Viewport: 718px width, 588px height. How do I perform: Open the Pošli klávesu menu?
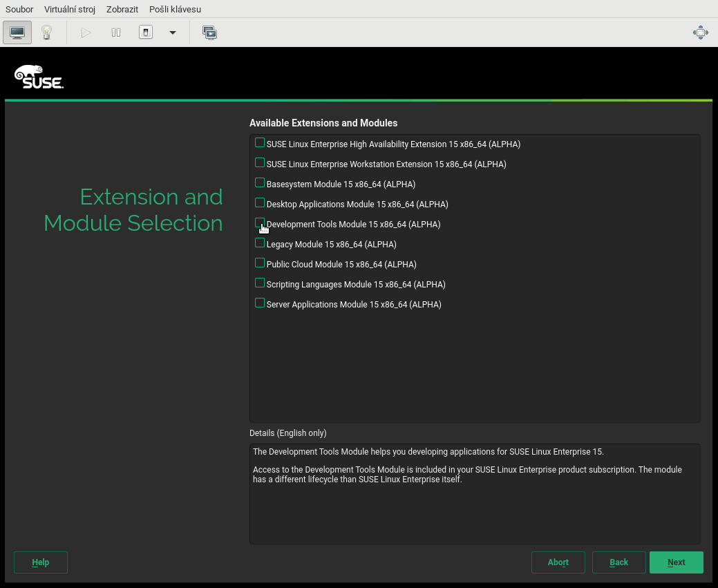175,9
